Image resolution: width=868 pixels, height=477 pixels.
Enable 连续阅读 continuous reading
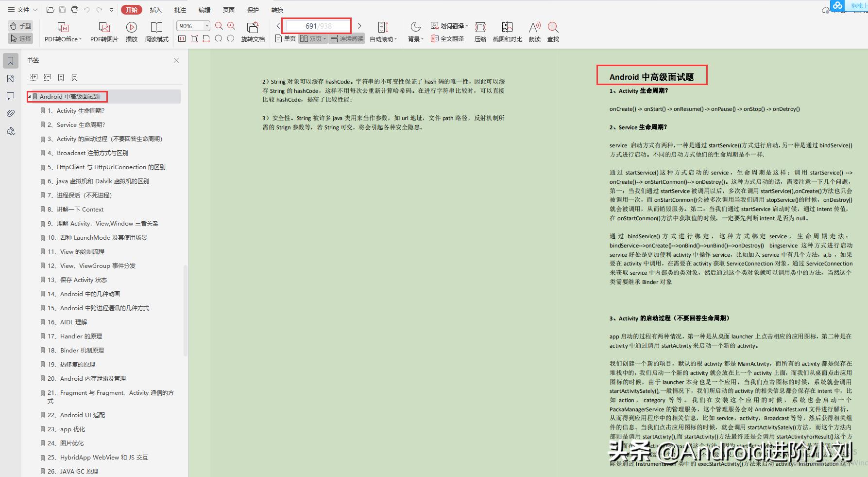coord(346,39)
